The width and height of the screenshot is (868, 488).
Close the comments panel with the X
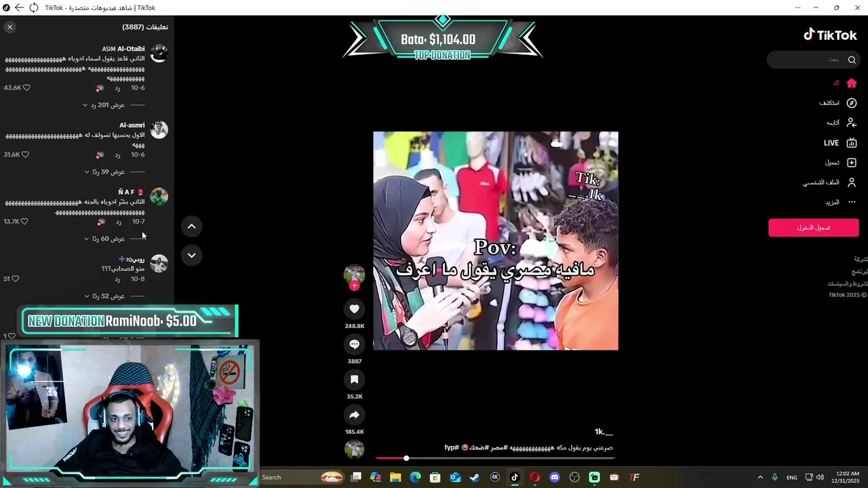[9, 27]
